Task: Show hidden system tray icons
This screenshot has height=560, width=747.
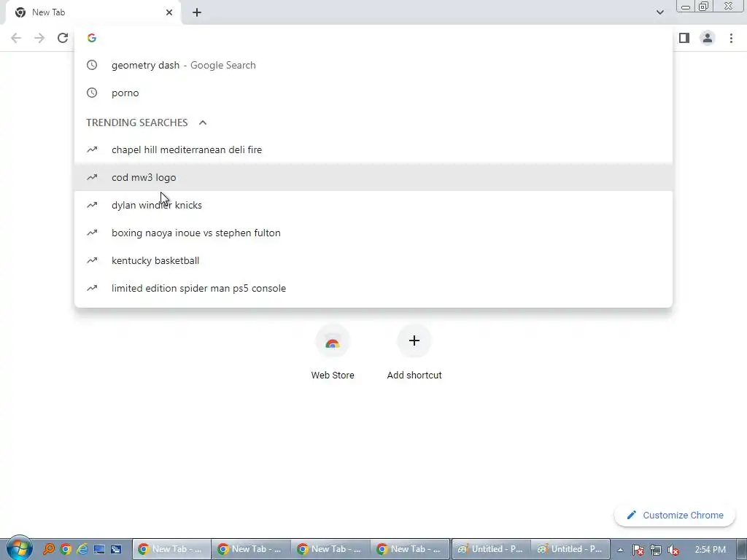Action: click(620, 550)
